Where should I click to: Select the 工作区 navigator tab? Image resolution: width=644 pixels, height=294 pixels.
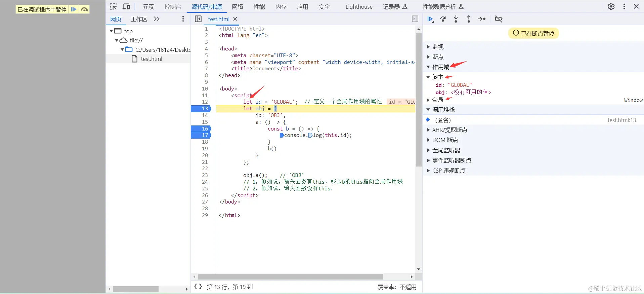139,19
